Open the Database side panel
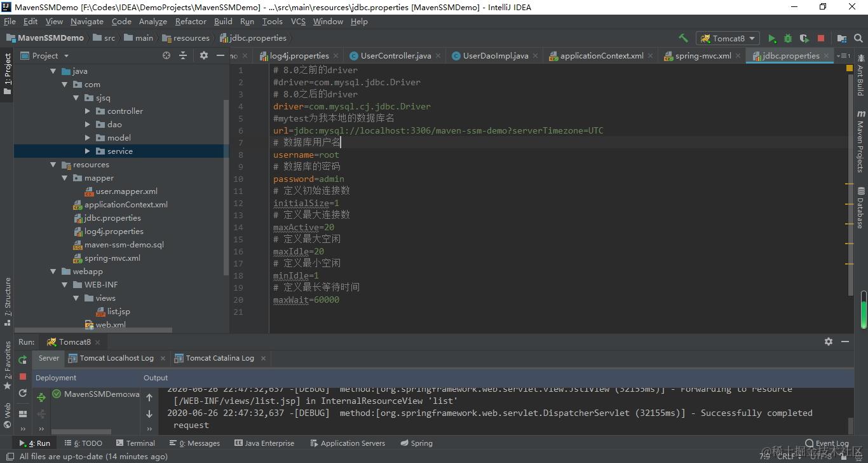Viewport: 868px width, 463px height. click(860, 207)
